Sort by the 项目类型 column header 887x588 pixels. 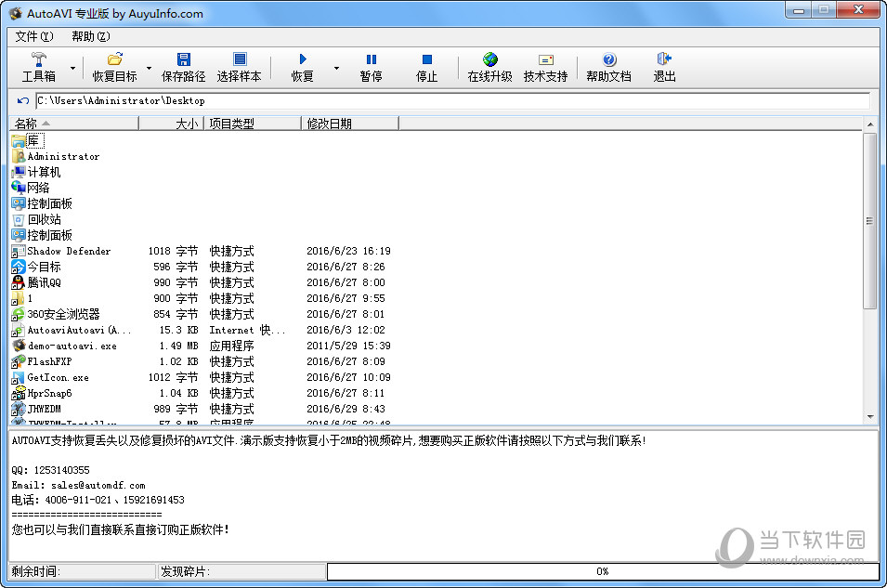click(253, 124)
